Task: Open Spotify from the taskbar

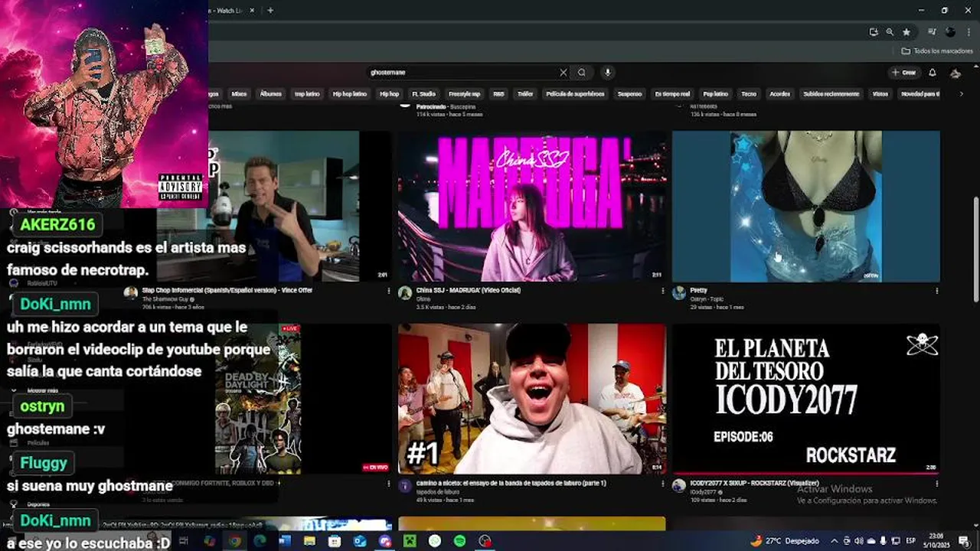Action: click(459, 541)
